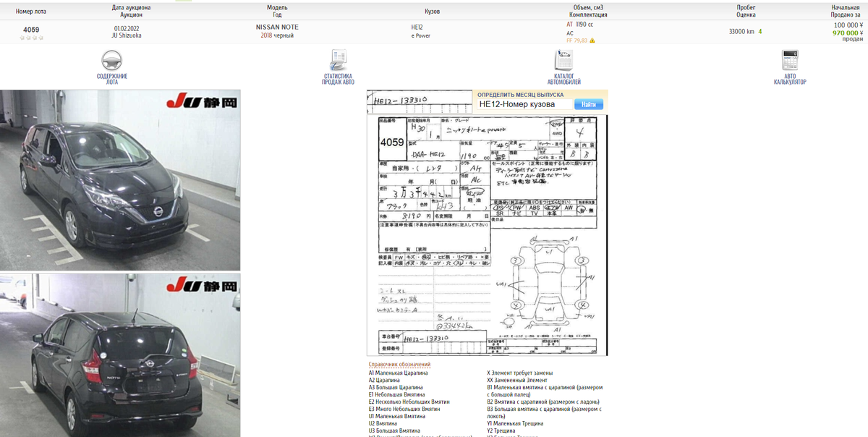The image size is (868, 437).
Task: Click legend entry X Элемент требует замены
Action: tap(519, 373)
